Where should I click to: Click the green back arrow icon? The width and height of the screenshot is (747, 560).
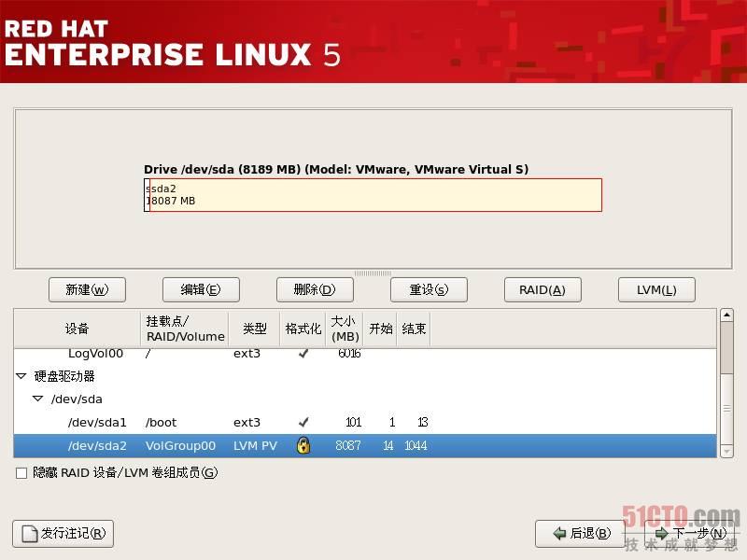coord(559,533)
